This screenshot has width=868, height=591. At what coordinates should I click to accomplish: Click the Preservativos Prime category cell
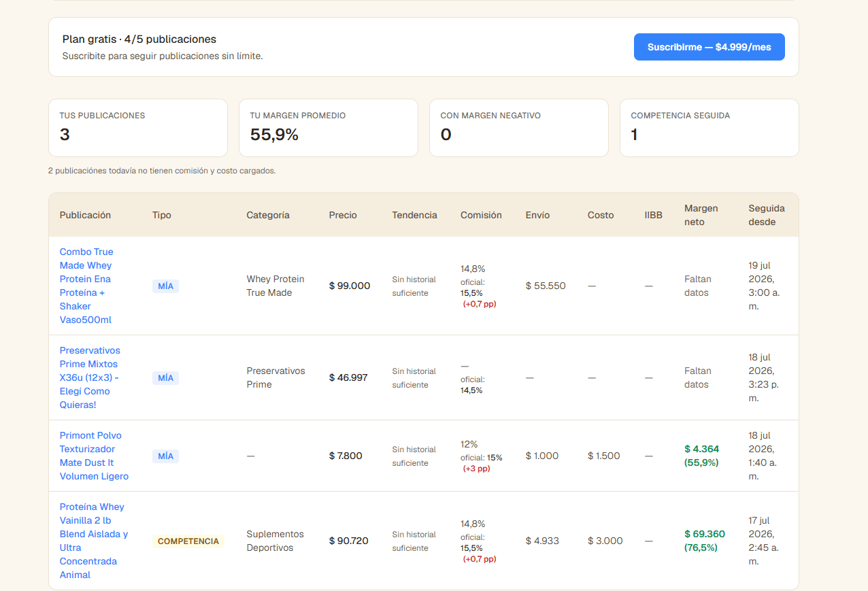[276, 377]
